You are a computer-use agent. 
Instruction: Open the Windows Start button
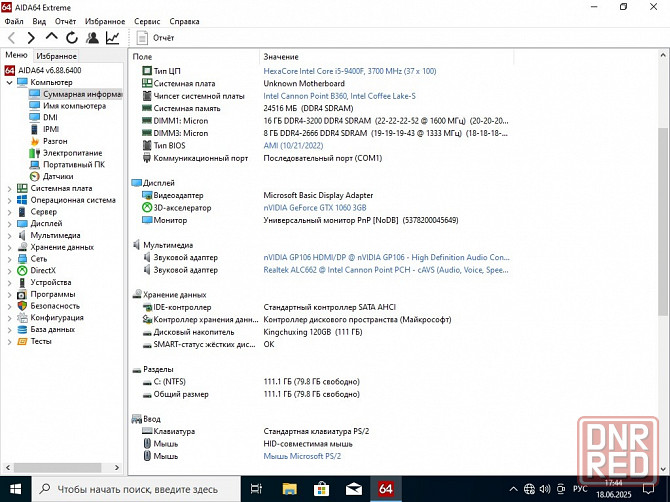[15, 489]
